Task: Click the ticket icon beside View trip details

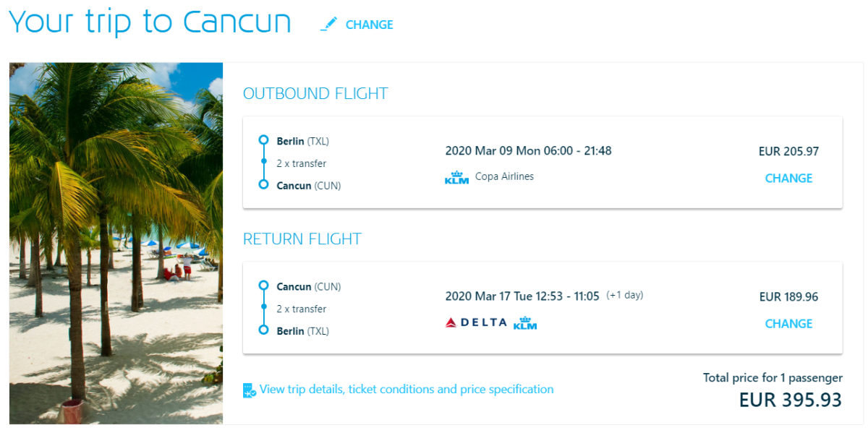Action: [250, 390]
